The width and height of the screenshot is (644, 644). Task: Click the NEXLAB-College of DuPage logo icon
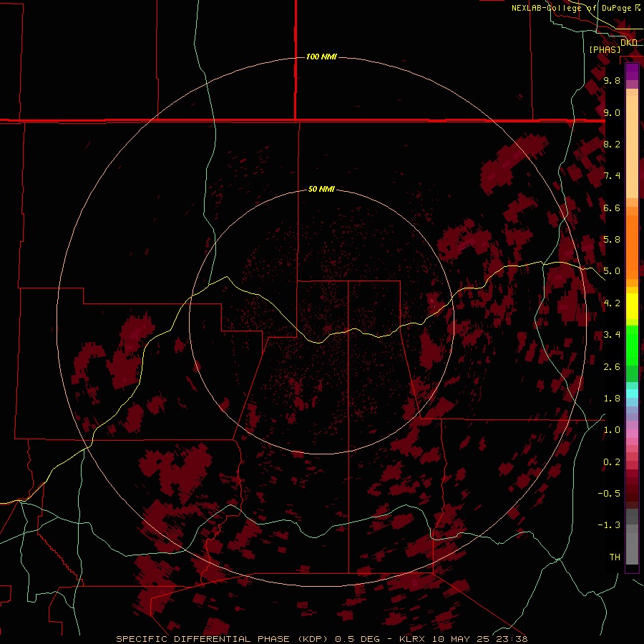coord(638,7)
